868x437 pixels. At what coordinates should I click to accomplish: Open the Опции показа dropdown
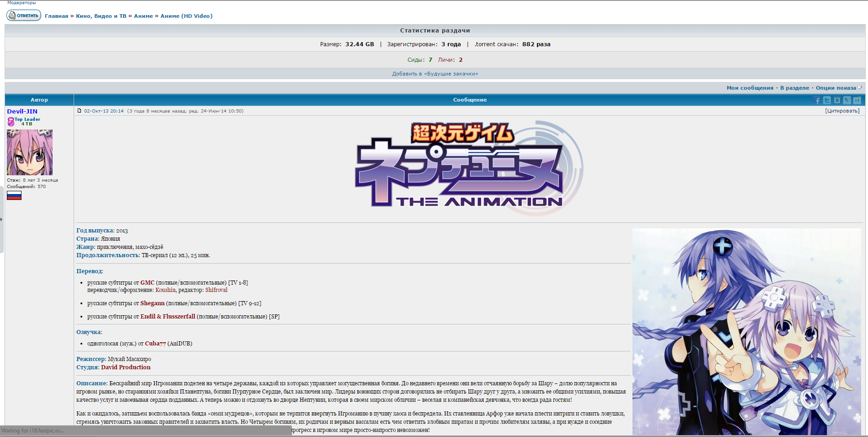pyautogui.click(x=839, y=88)
